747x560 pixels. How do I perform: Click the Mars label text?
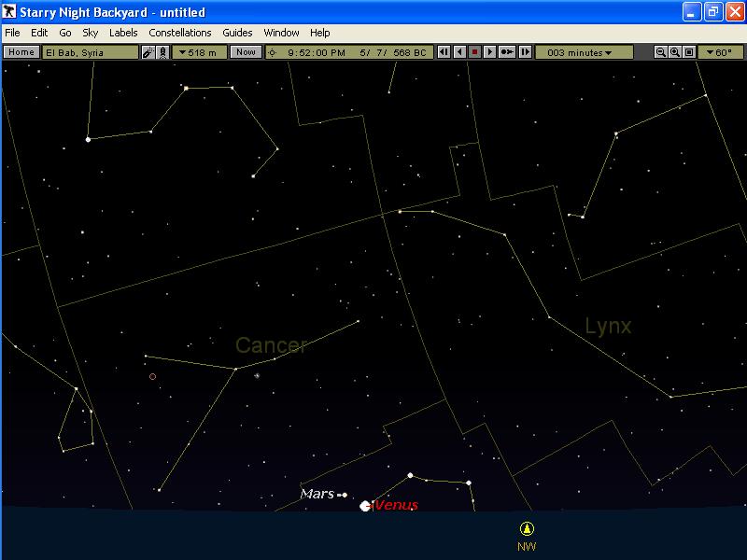[x=317, y=494]
